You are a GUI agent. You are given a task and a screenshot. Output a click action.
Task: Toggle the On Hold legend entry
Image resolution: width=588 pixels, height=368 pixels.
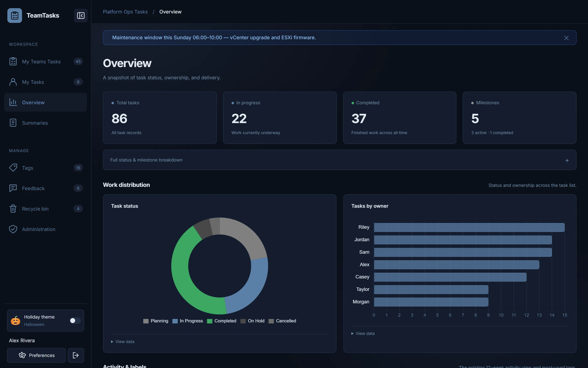[252, 321]
